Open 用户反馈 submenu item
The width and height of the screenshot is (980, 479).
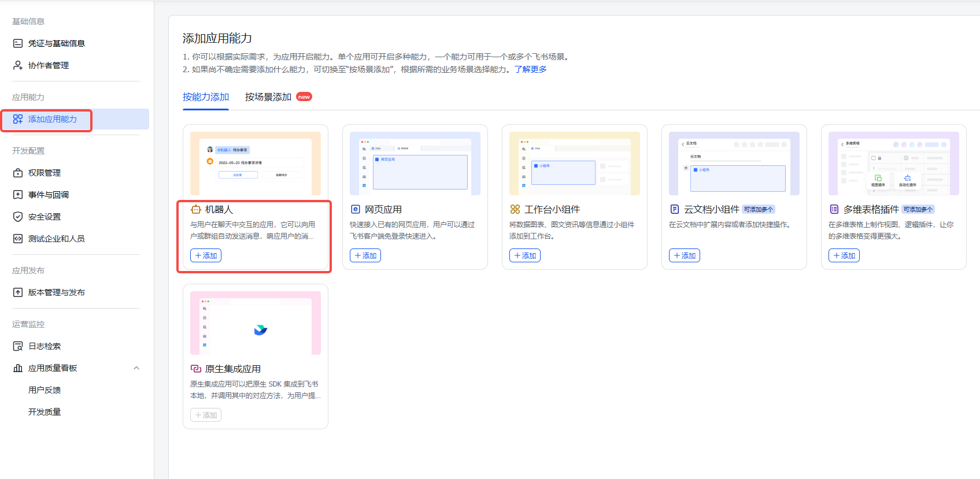click(45, 390)
